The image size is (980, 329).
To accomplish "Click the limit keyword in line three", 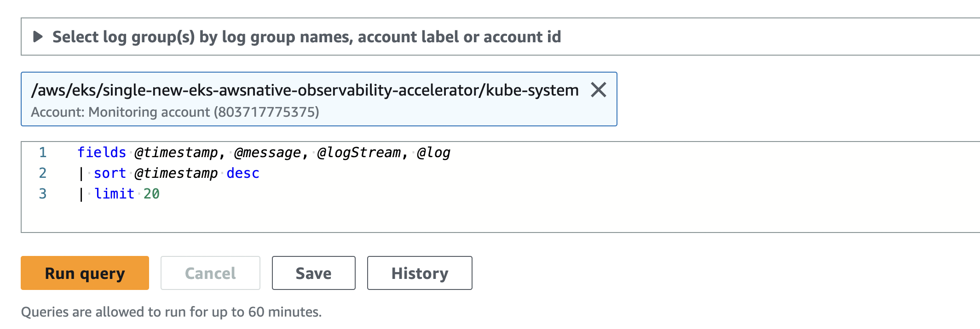I will coord(114,194).
